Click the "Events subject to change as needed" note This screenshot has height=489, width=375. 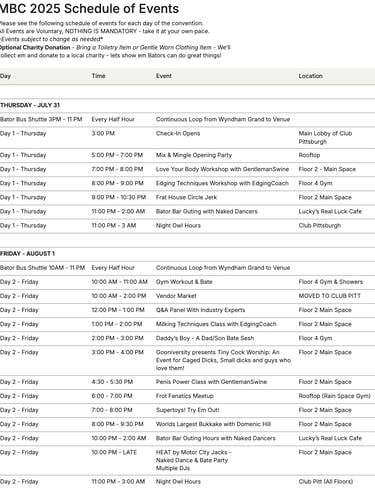pos(51,39)
